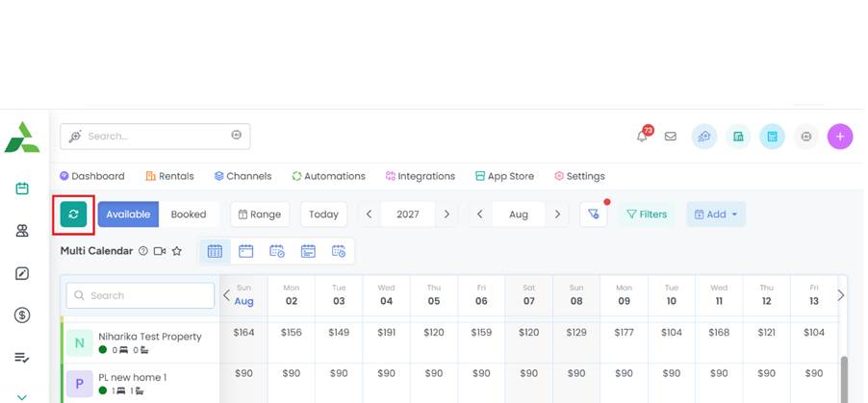Click the Today button
This screenshot has height=403, width=868.
323,214
